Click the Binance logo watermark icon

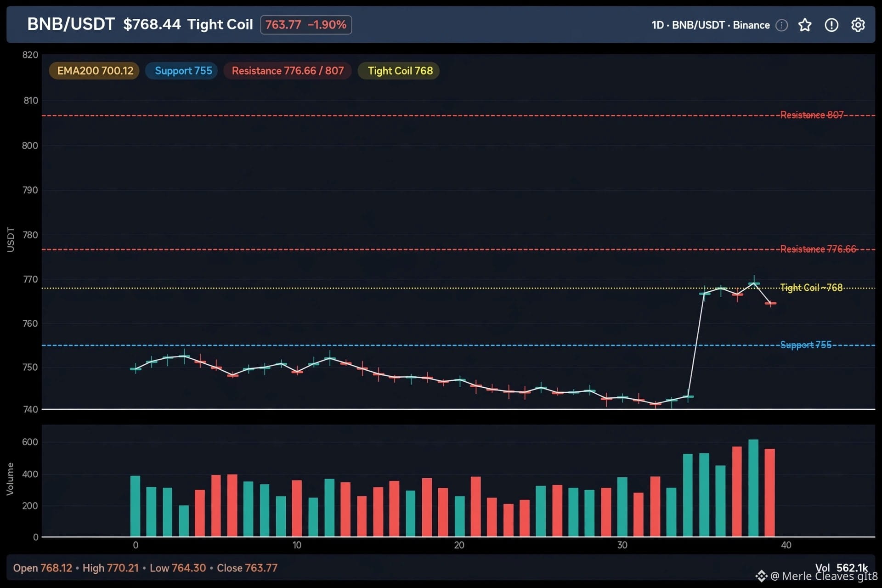pos(761,576)
